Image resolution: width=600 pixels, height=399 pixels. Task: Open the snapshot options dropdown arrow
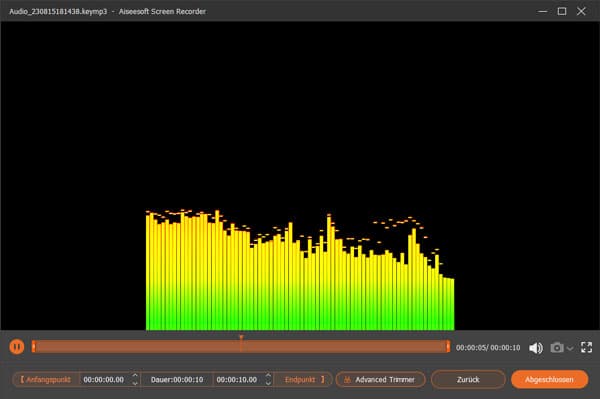point(570,348)
